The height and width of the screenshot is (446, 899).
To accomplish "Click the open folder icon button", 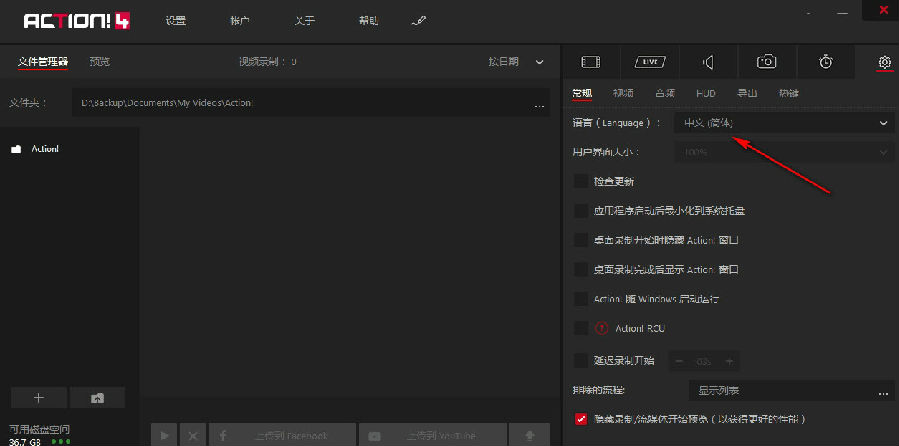I will 97,397.
